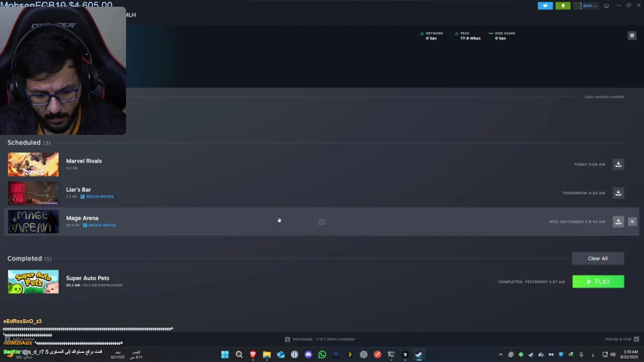Open Mage Arena patch notes
This screenshot has width=644, height=362.
[99, 225]
